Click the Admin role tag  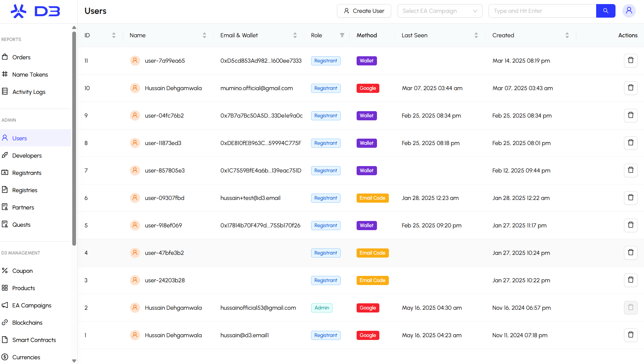coord(322,308)
